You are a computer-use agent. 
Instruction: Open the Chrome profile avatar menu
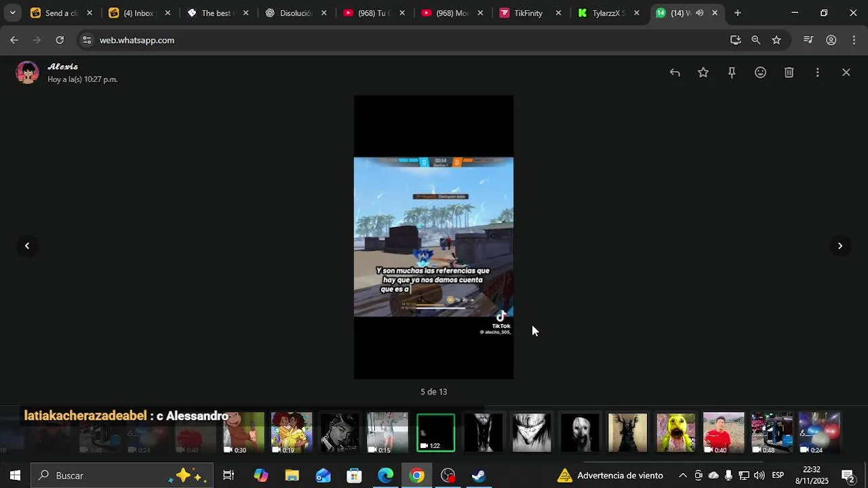tap(831, 40)
